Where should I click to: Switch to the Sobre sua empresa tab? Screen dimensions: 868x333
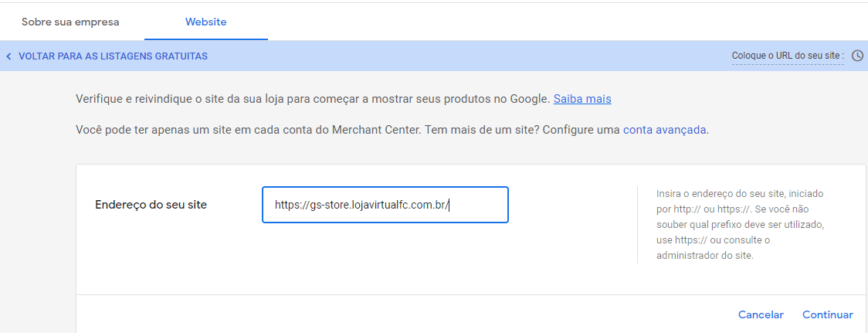coord(70,22)
